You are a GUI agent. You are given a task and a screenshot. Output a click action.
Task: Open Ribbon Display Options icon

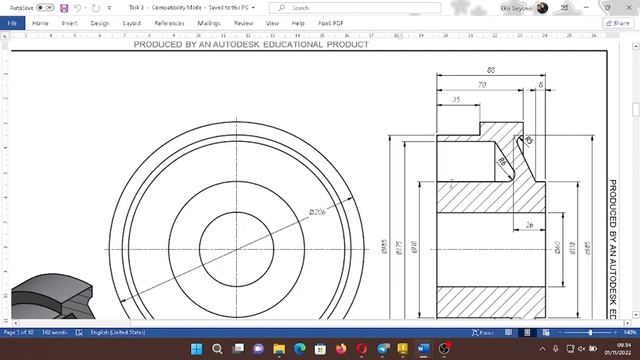564,8
